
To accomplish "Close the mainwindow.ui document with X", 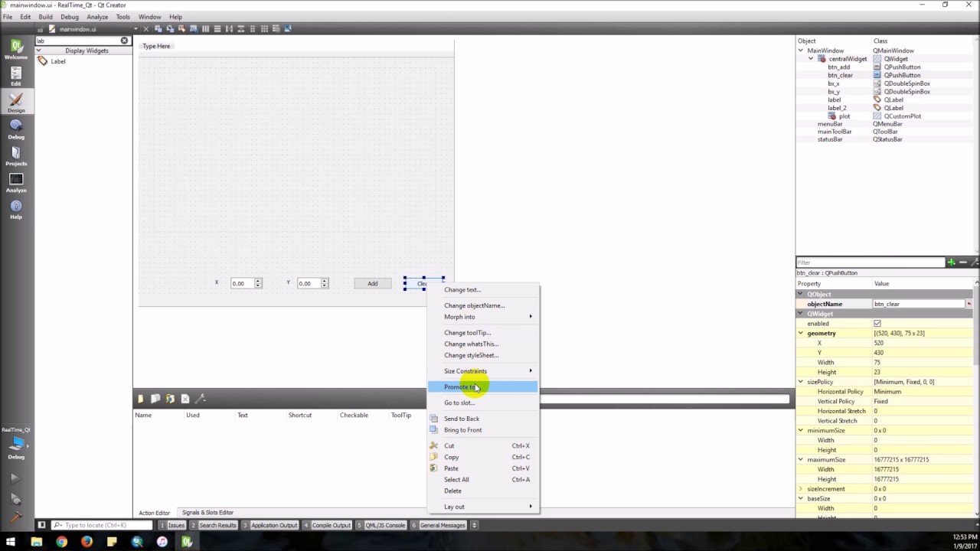I will point(145,29).
